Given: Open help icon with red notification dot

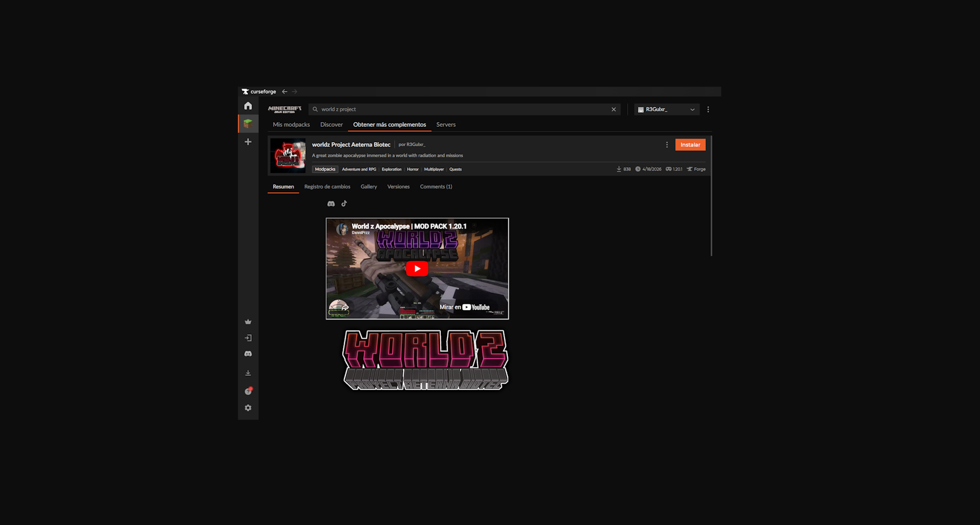Looking at the screenshot, I should (x=248, y=391).
